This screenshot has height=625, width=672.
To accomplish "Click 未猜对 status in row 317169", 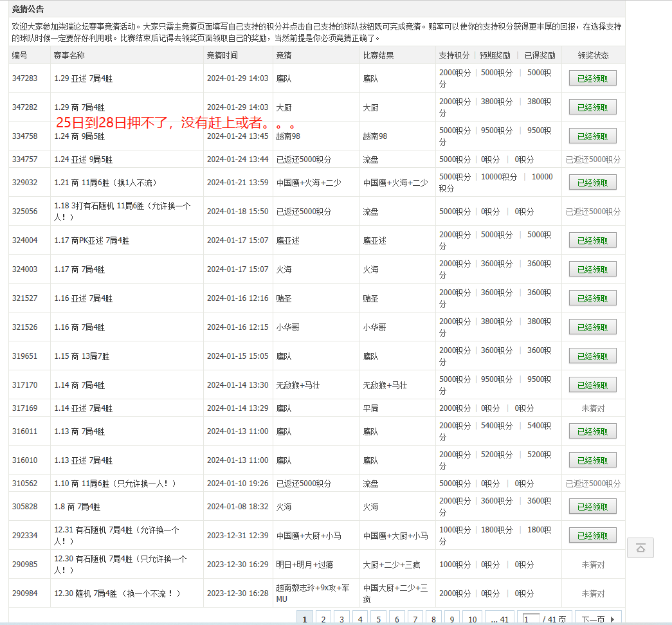I will 592,408.
